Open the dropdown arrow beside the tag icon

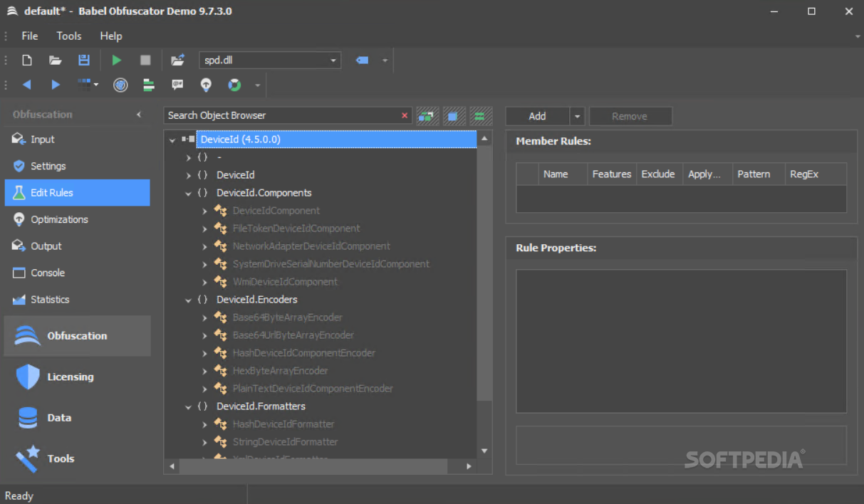385,61
